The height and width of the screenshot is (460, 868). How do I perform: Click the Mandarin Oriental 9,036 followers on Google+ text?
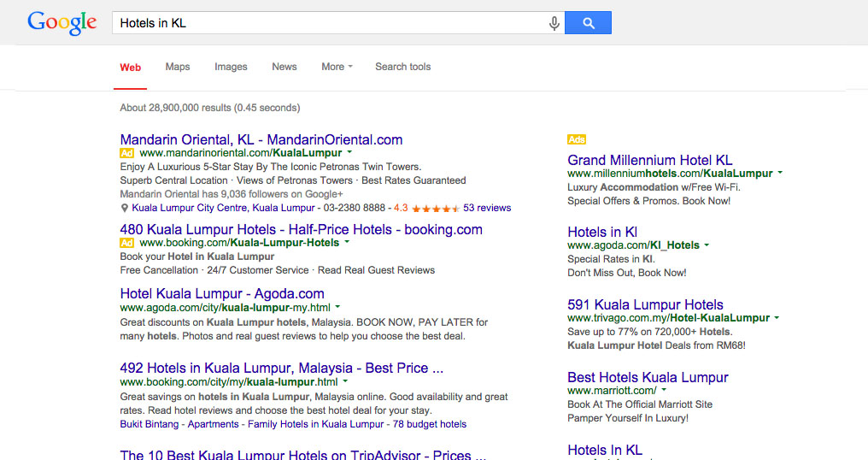tap(232, 194)
